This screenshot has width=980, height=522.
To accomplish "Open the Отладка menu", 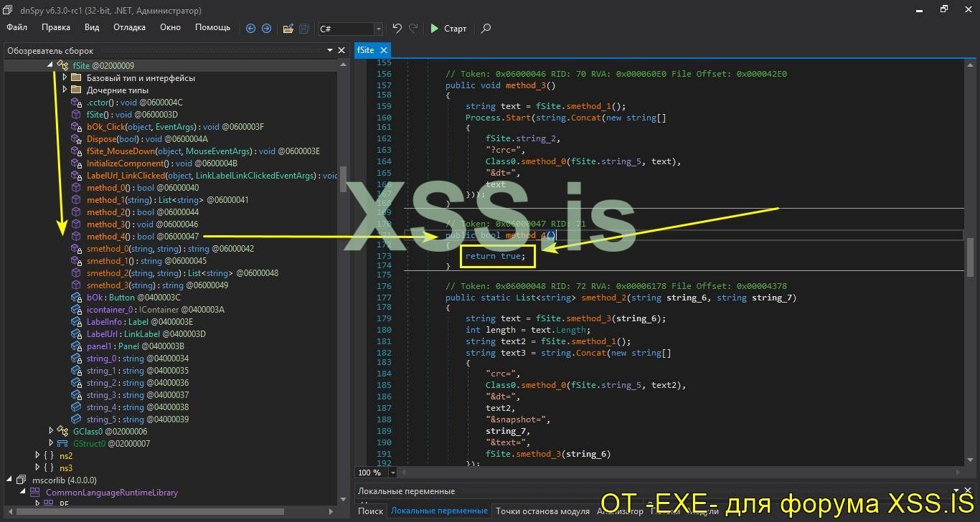I will coord(129,27).
